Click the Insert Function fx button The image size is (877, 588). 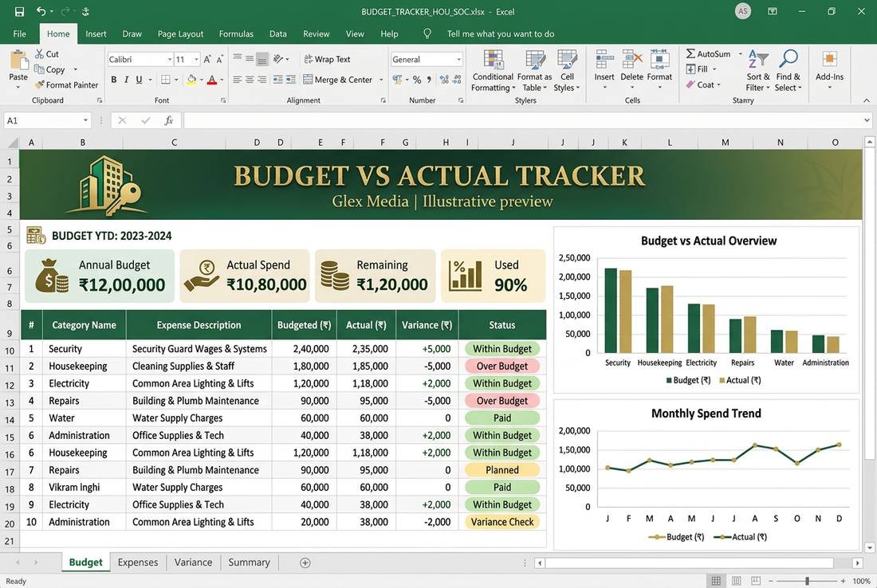[168, 120]
